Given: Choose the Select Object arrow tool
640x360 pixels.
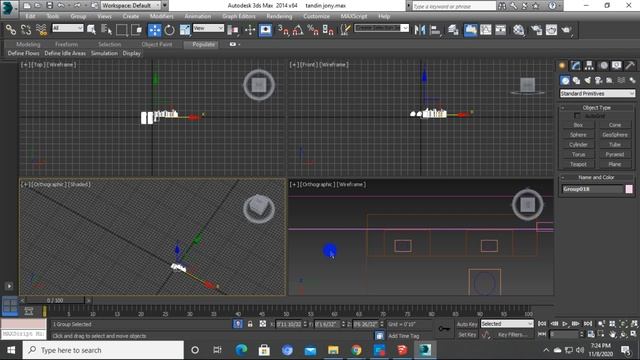Looking at the screenshot, I should tap(91, 30).
